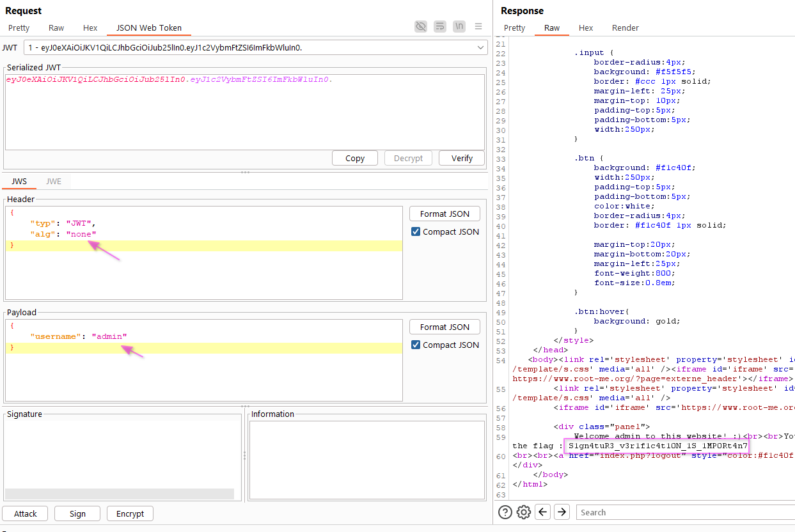The width and height of the screenshot is (795, 532).
Task: Open the search settings gear icon
Action: (x=524, y=512)
